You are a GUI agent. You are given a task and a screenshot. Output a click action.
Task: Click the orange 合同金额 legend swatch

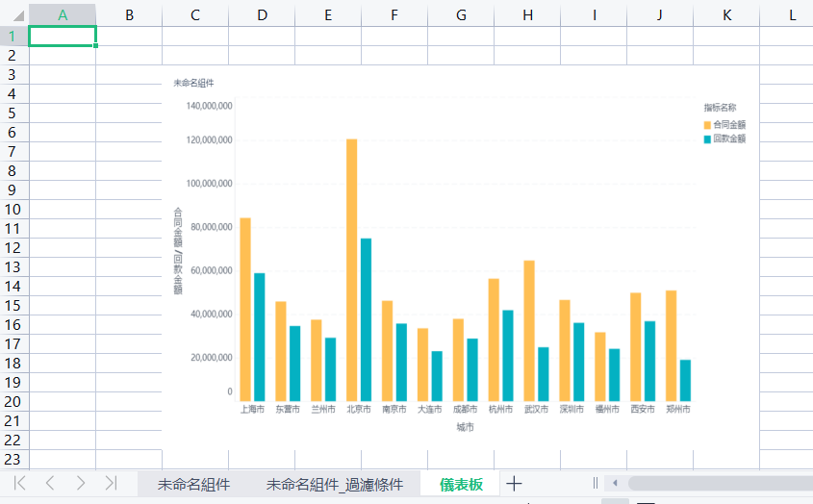(707, 125)
